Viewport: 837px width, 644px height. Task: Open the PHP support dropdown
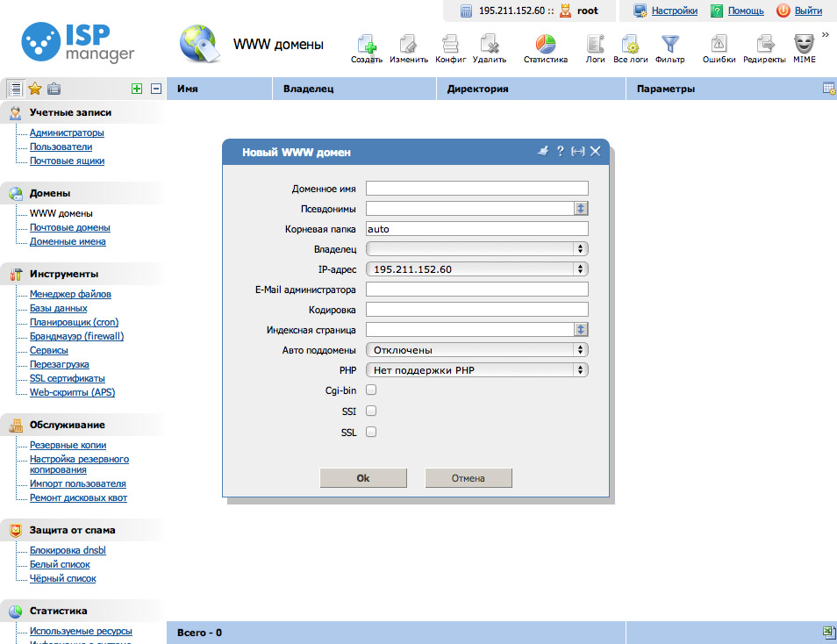point(476,370)
